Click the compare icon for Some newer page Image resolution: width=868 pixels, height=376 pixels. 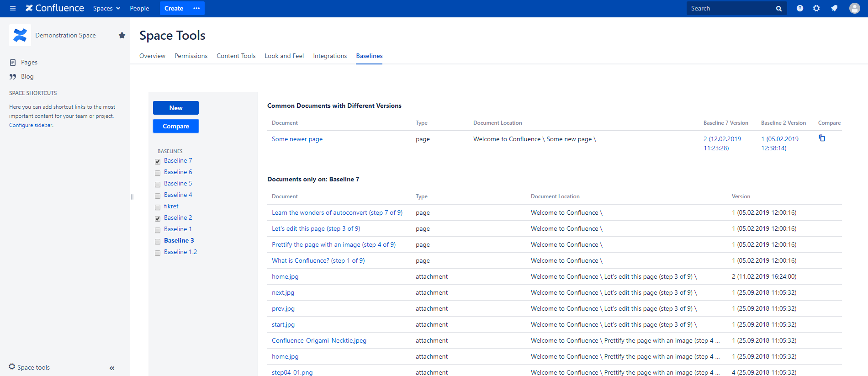[822, 138]
